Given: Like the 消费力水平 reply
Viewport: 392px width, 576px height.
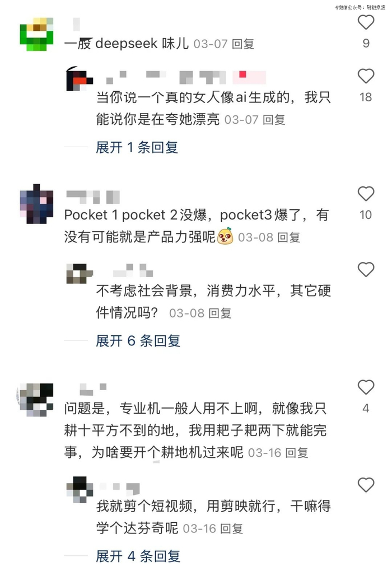Looking at the screenshot, I should tap(366, 270).
